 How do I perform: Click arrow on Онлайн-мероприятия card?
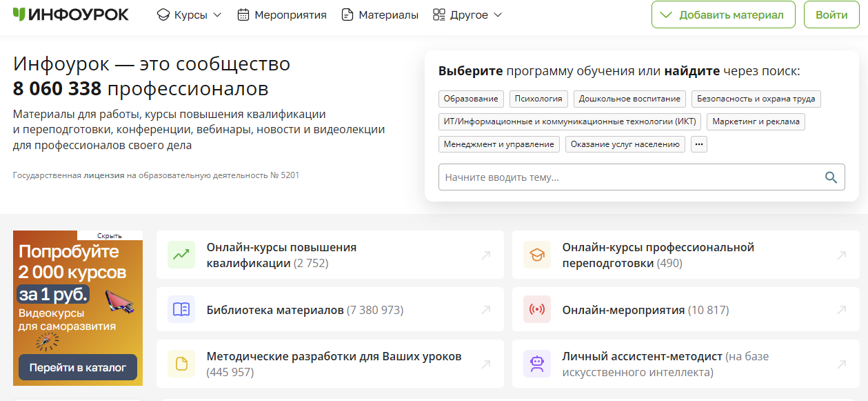coord(842,310)
